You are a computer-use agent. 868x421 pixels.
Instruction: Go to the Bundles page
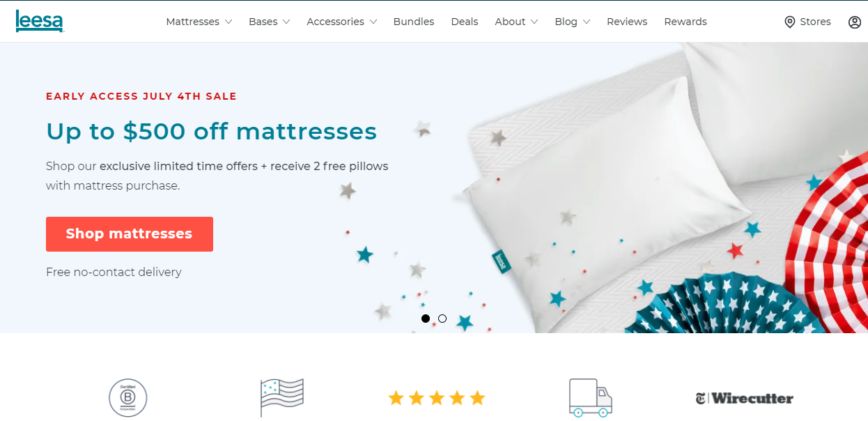pyautogui.click(x=414, y=22)
